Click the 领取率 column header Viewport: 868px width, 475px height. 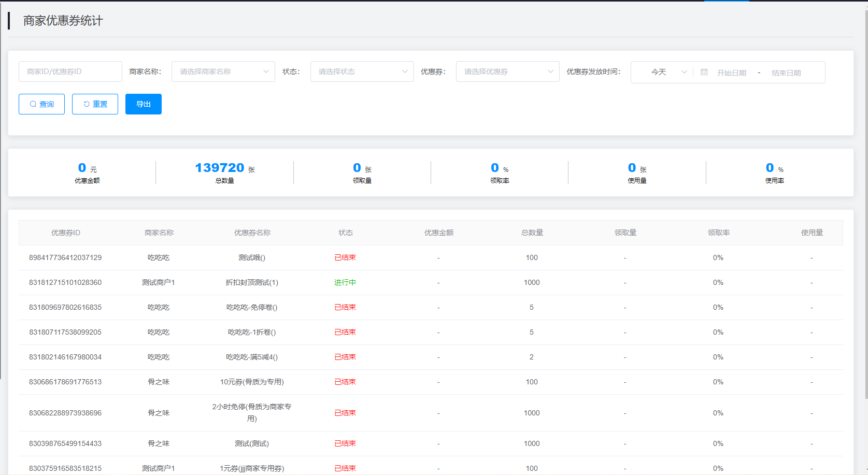pyautogui.click(x=718, y=233)
